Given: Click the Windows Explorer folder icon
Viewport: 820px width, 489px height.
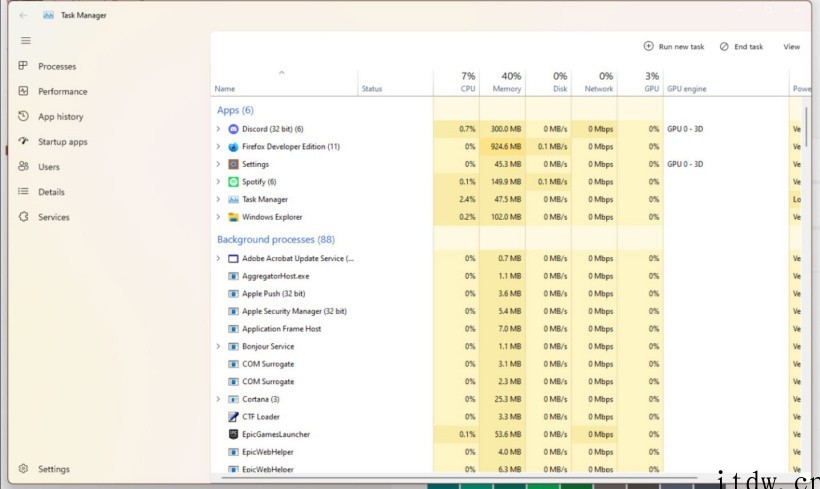Looking at the screenshot, I should pyautogui.click(x=233, y=217).
